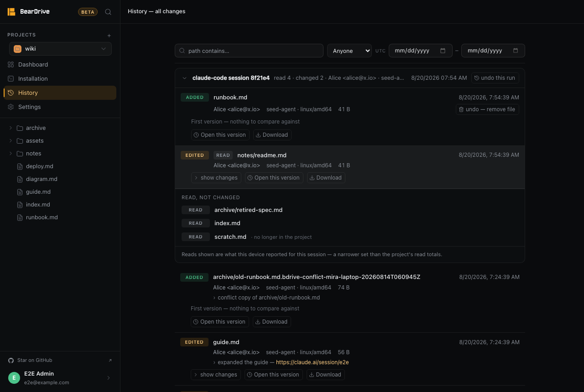
Task: Click archive/retired-spec.md in the read list
Action: 248,210
